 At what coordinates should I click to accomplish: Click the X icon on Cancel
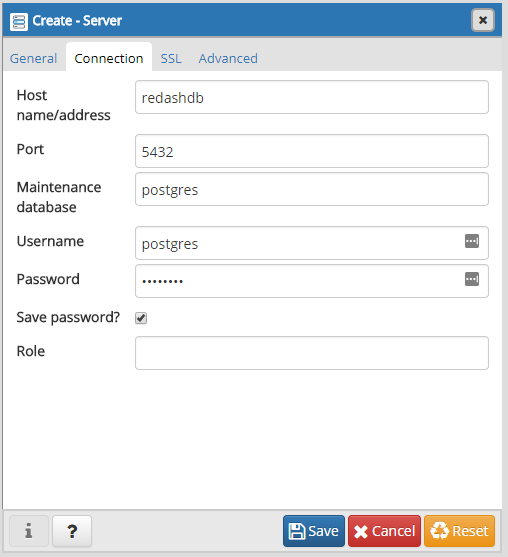click(x=361, y=532)
